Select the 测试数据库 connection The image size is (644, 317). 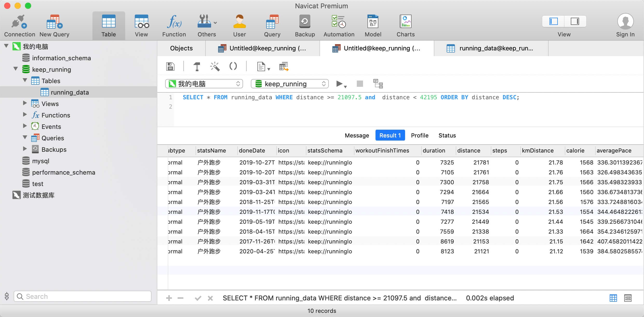(38, 195)
